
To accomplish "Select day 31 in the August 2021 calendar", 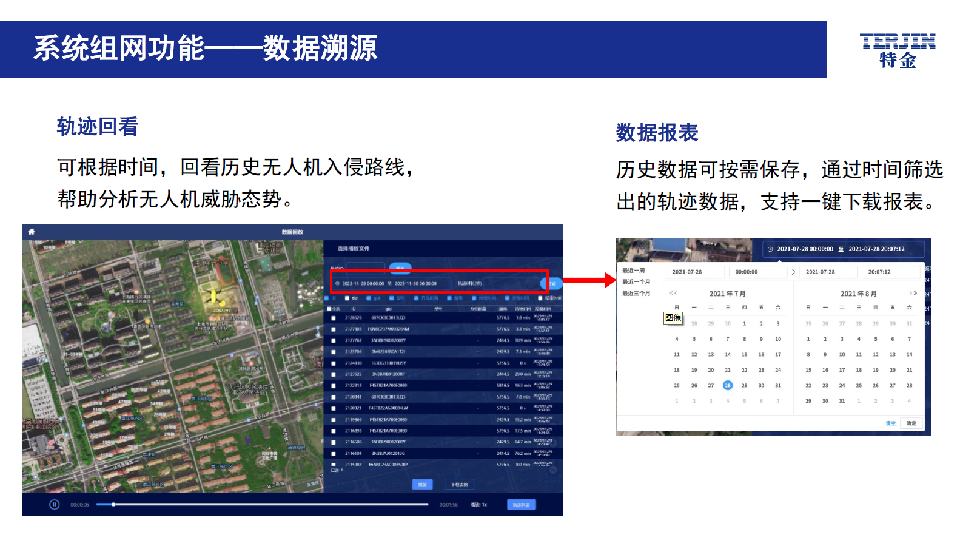I will pyautogui.click(x=842, y=401).
